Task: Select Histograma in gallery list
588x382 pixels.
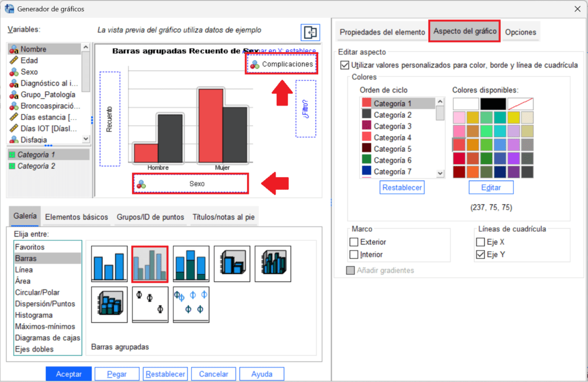Action: pos(34,315)
